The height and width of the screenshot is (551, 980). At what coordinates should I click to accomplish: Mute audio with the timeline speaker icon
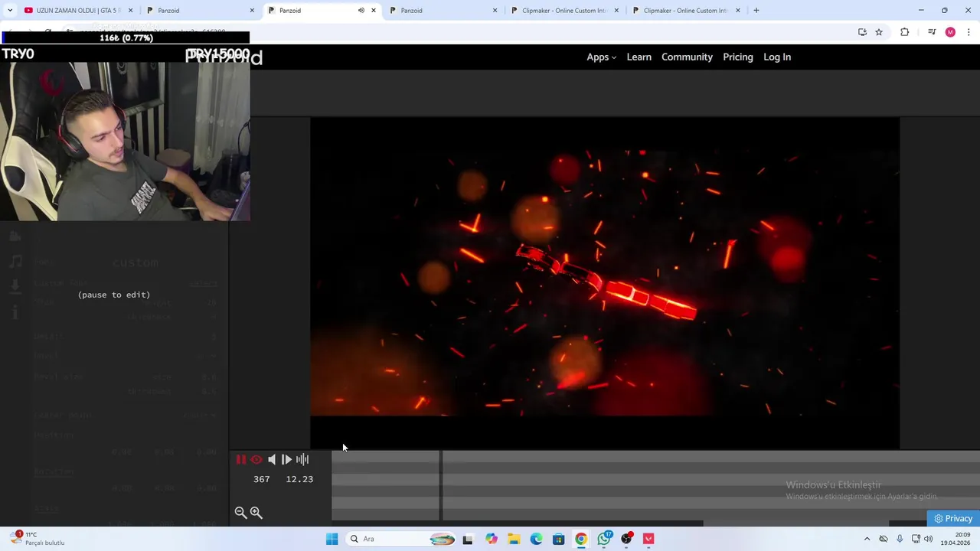click(272, 459)
